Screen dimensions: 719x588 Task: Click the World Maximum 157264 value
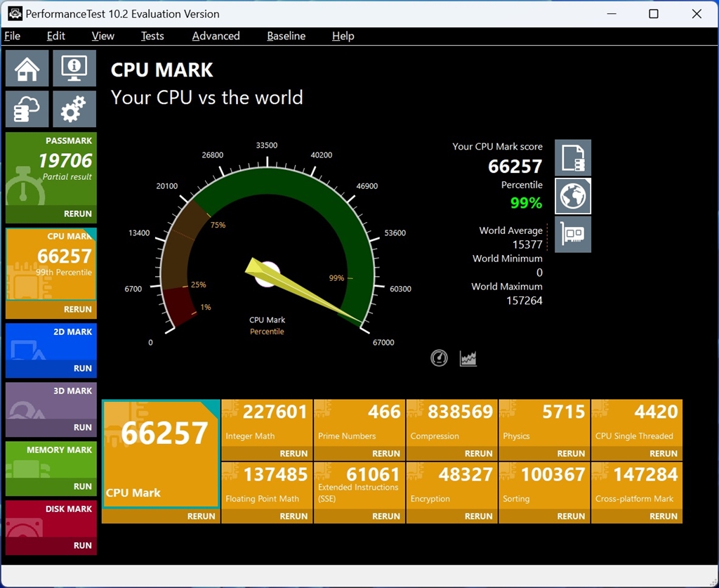pyautogui.click(x=524, y=301)
